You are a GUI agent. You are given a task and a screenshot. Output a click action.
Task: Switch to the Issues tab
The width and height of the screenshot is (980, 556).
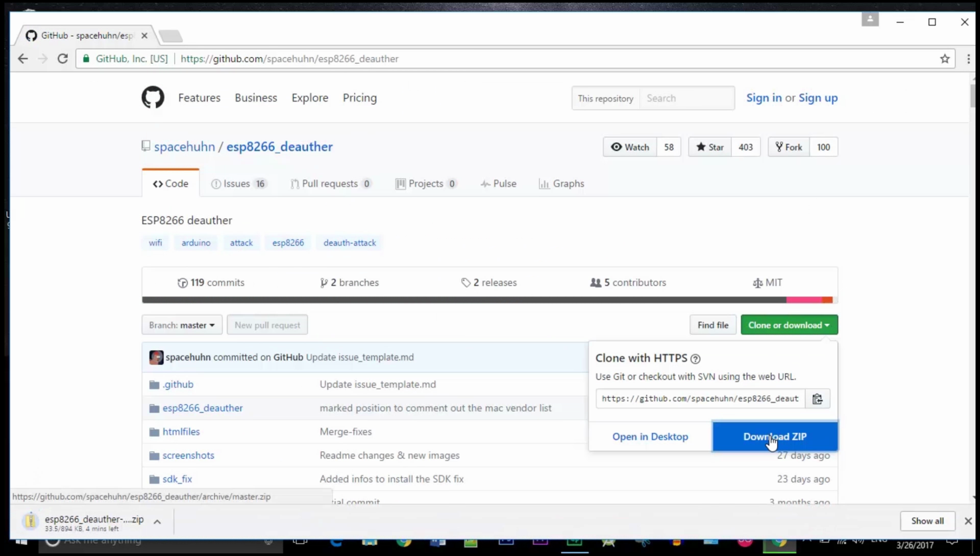pyautogui.click(x=237, y=184)
